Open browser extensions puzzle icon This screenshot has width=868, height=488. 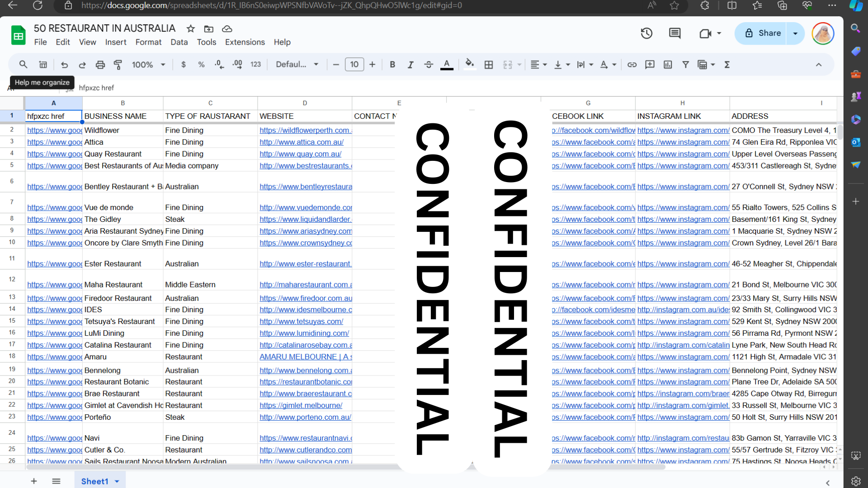705,5
